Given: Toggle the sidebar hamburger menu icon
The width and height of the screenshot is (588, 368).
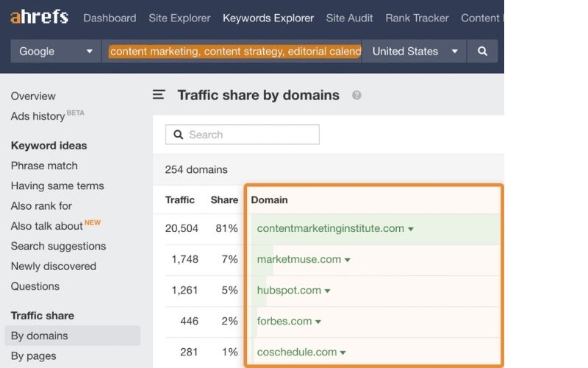Looking at the screenshot, I should pos(159,95).
